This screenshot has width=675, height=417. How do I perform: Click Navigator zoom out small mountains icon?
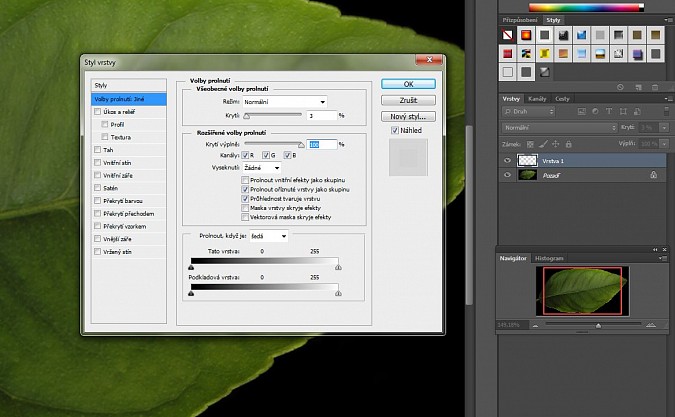pyautogui.click(x=536, y=326)
